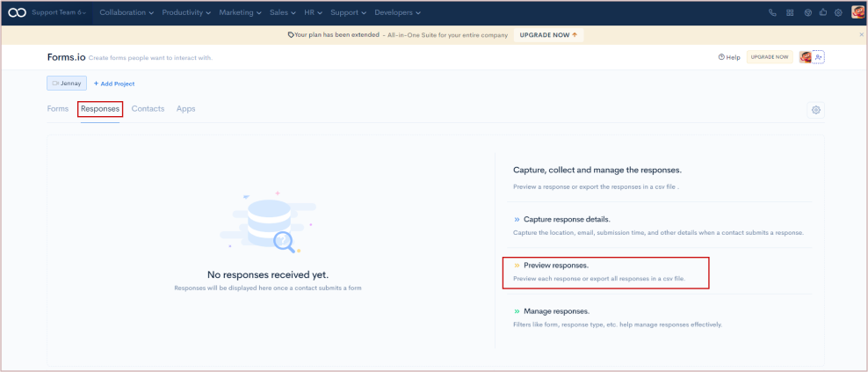This screenshot has height=372, width=868.
Task: Open the Collaboration dropdown menu
Action: 127,13
